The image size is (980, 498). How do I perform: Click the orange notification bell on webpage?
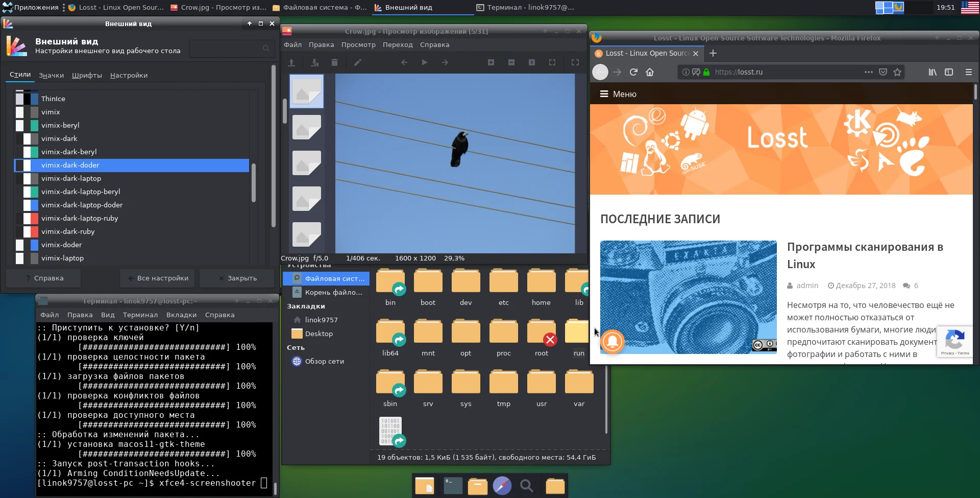(x=612, y=341)
